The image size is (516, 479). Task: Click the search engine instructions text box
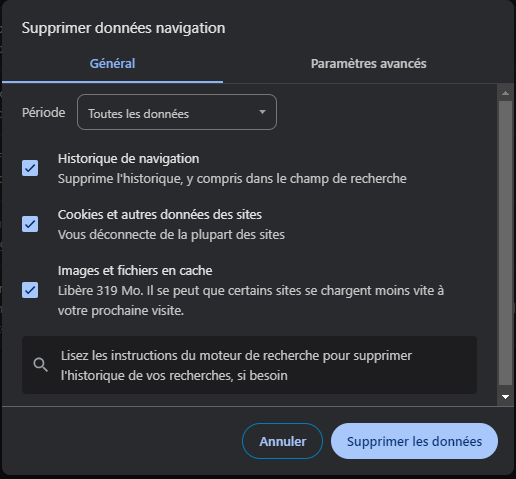click(x=249, y=365)
